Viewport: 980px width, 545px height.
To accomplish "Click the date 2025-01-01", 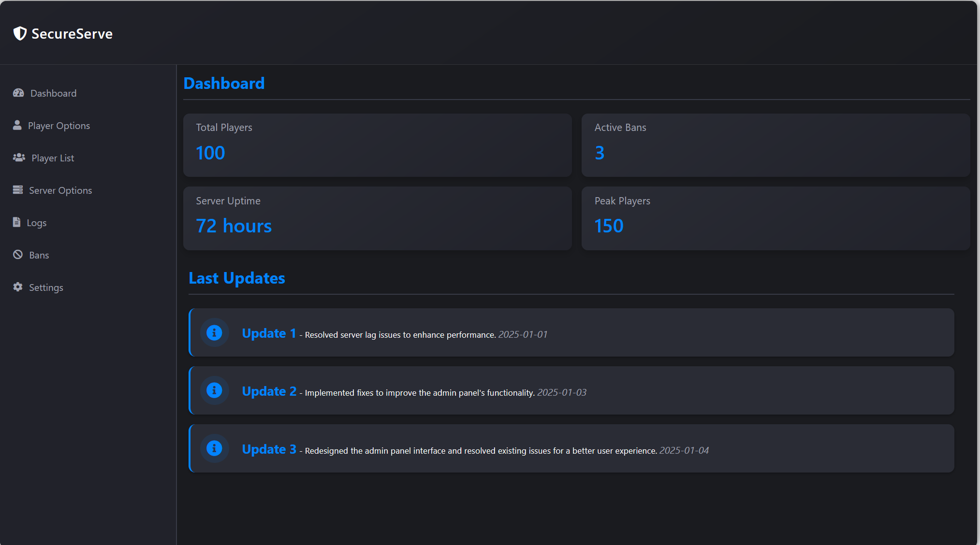I will coord(523,334).
